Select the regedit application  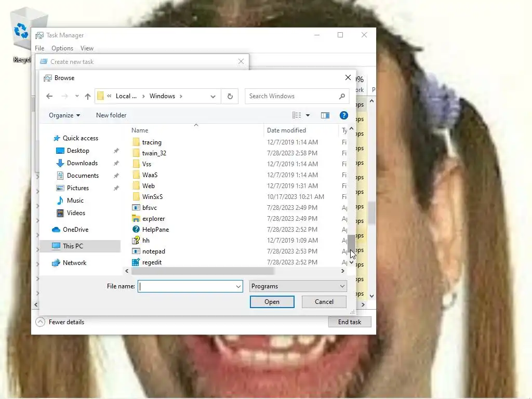pos(147,262)
